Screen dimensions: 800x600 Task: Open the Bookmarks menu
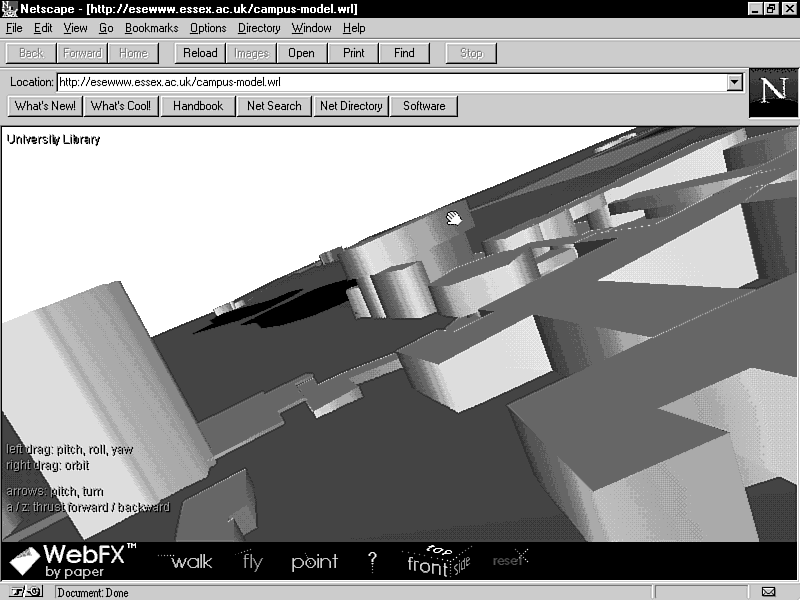coord(150,28)
